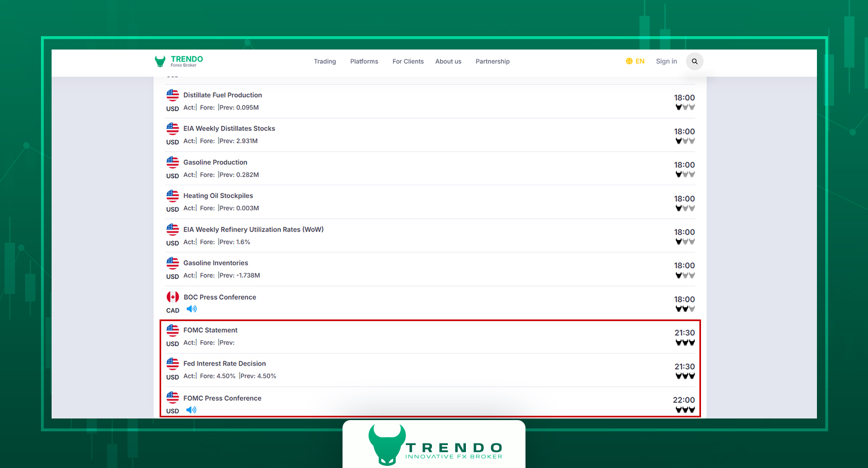Click the speaker icon under FOMC Press Conference
The height and width of the screenshot is (468, 868).
[191, 410]
